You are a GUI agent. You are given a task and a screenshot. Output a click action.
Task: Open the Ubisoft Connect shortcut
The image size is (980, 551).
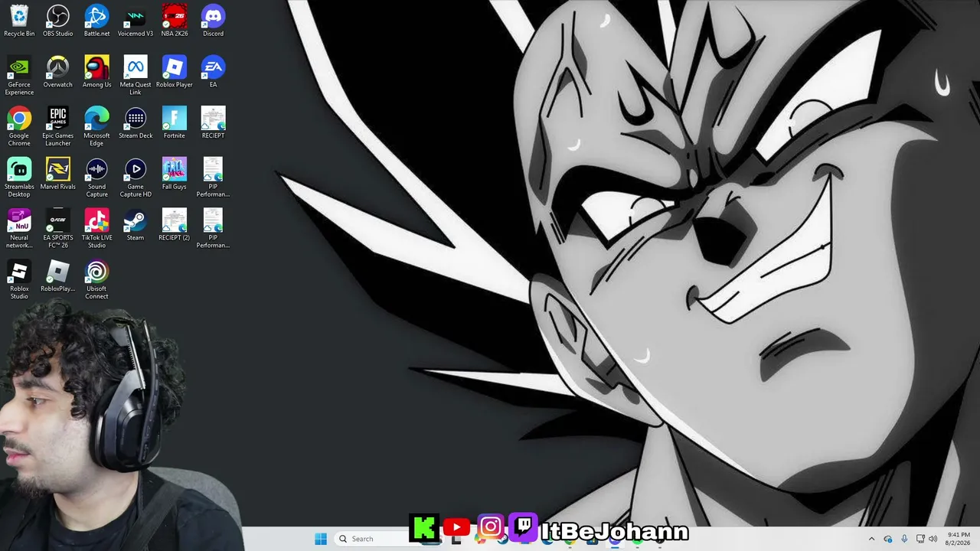(96, 279)
